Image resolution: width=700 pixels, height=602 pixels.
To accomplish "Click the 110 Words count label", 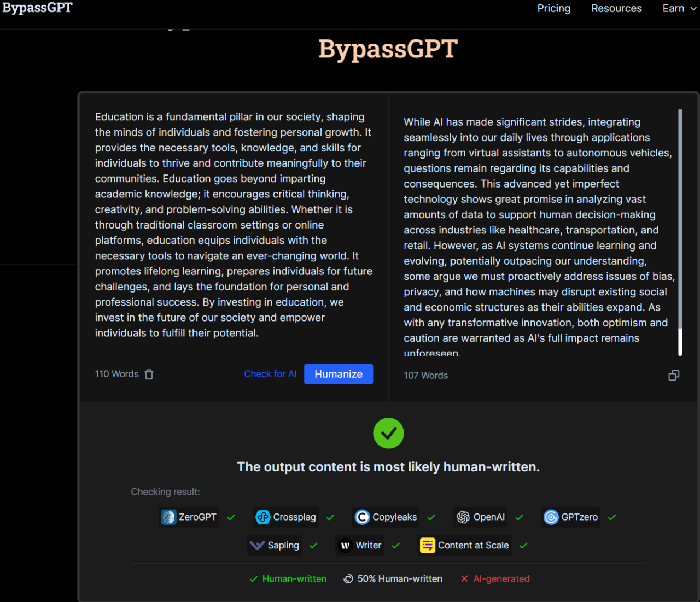I will [x=116, y=374].
